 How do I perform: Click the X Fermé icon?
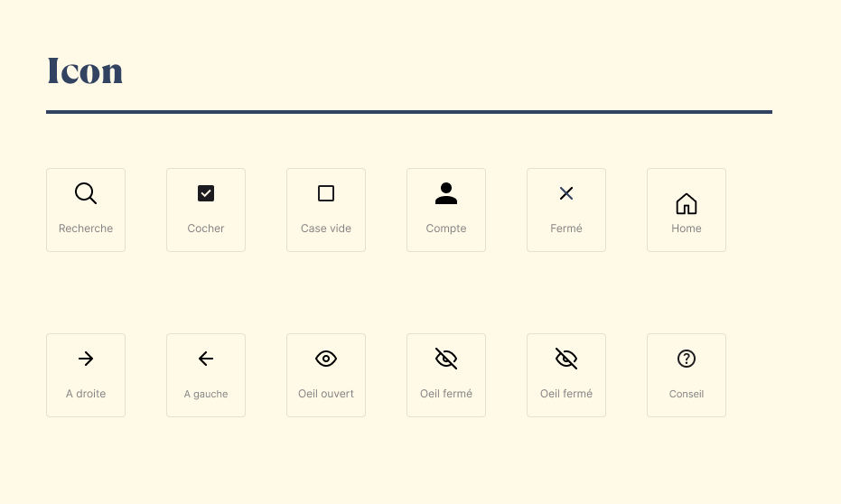[x=566, y=193]
